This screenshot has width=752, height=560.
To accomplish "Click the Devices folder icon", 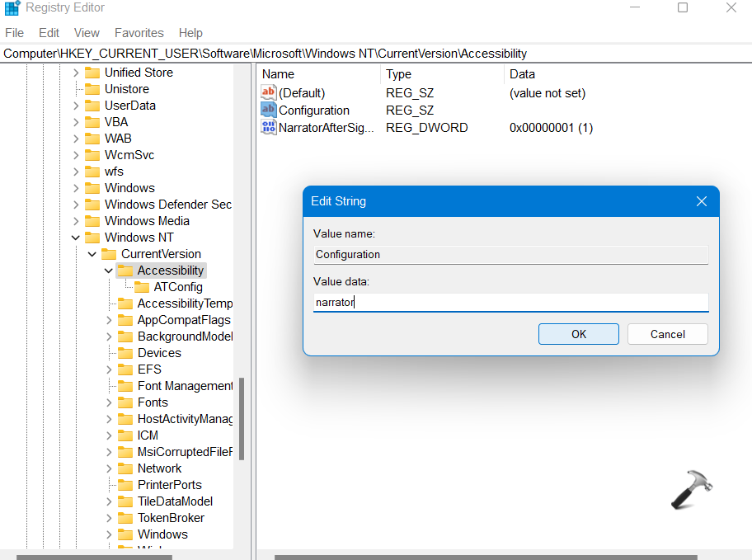I will coord(125,353).
